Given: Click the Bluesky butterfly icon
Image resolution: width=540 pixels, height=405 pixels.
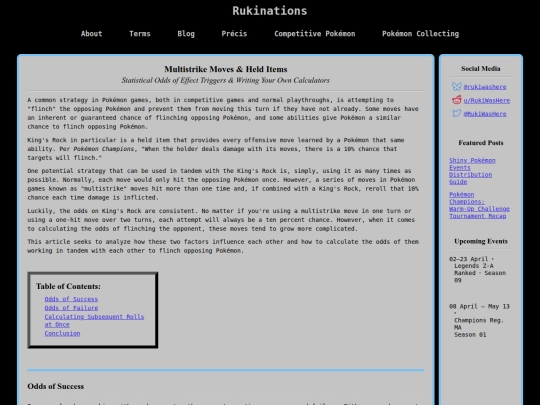Looking at the screenshot, I should click(457, 86).
